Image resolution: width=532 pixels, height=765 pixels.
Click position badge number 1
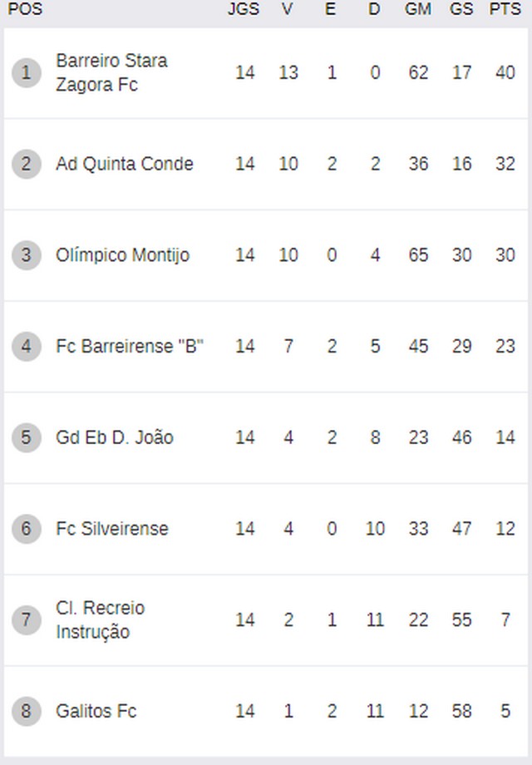coord(27,72)
